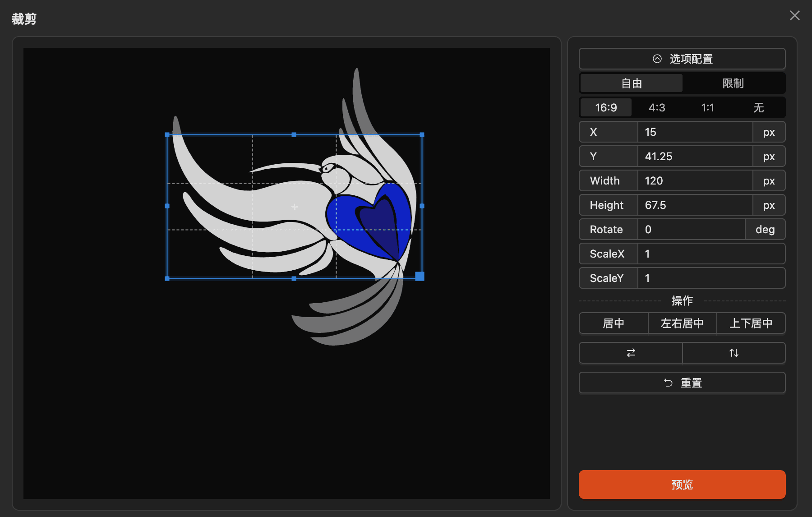Select 无 for no aspect ratio
812x517 pixels.
click(758, 107)
